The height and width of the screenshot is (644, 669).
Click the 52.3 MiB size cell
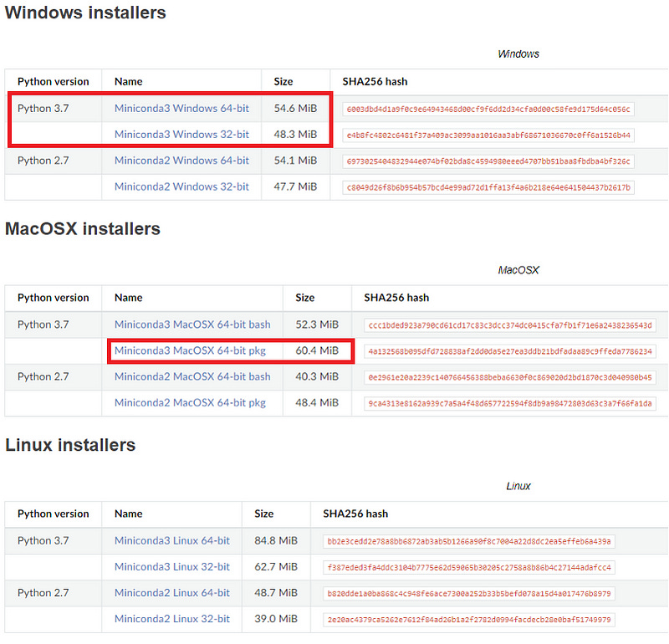317,325
